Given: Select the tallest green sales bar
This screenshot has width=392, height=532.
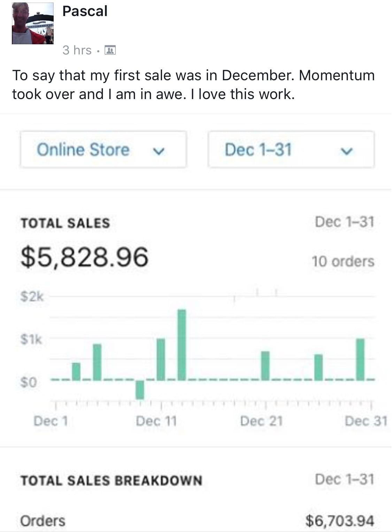Looking at the screenshot, I should [x=182, y=344].
